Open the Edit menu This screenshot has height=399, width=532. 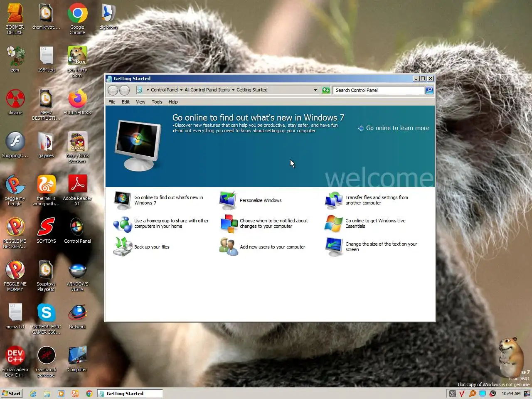coord(126,102)
